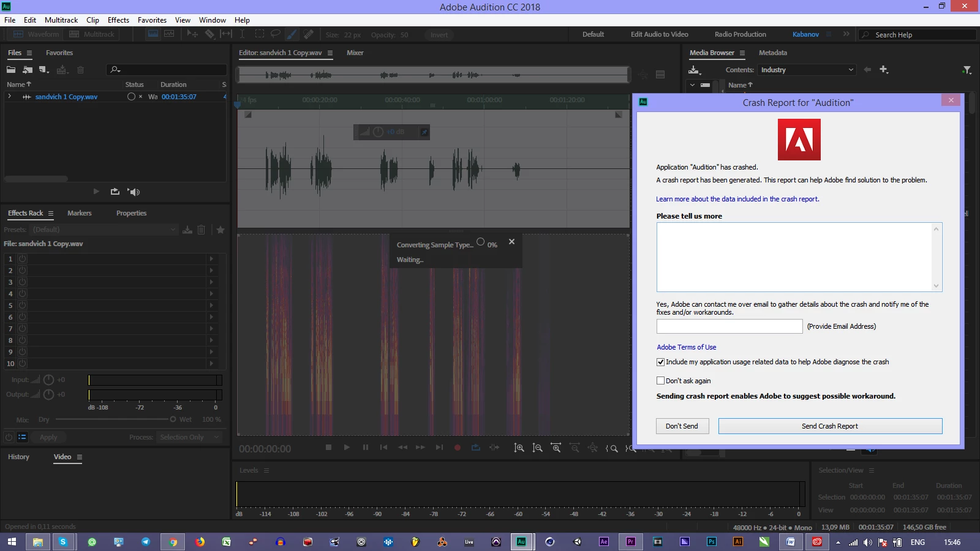Viewport: 980px width, 551px height.
Task: Cancel the Converting Sample Type progress
Action: [511, 242]
